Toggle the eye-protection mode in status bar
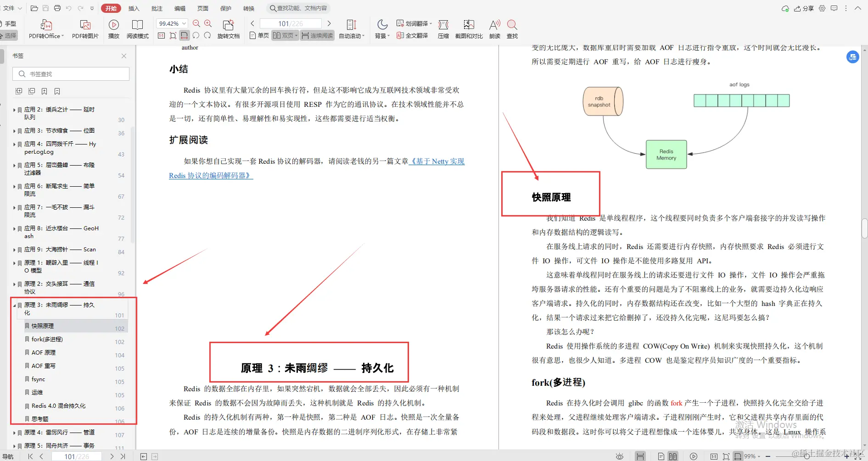 click(x=619, y=456)
